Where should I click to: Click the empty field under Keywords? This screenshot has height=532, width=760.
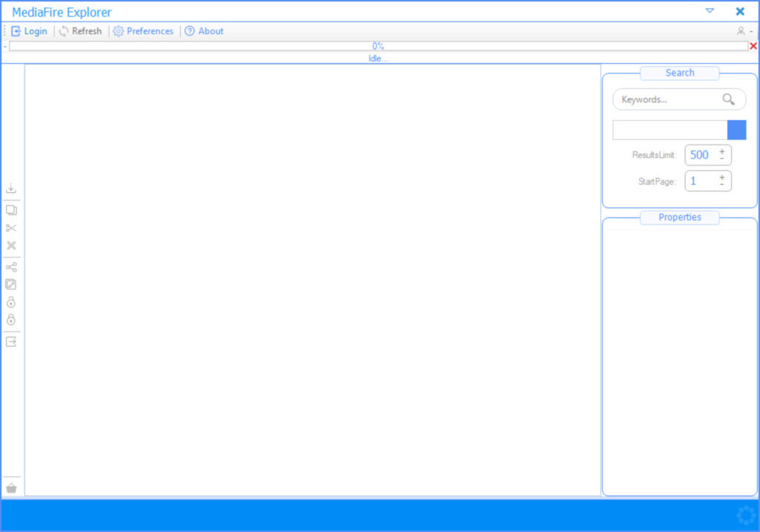click(x=670, y=130)
